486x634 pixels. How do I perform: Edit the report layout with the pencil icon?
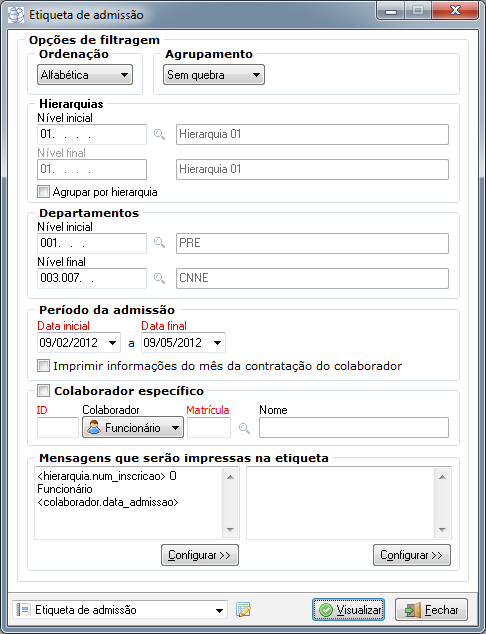point(243,609)
